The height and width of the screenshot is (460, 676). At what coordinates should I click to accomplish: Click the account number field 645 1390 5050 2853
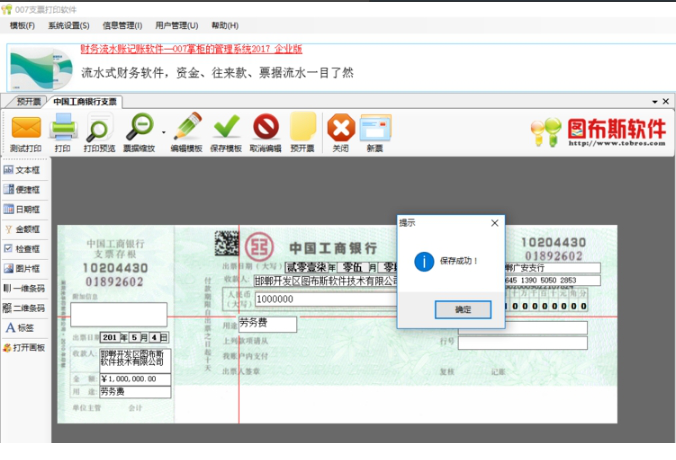(553, 281)
